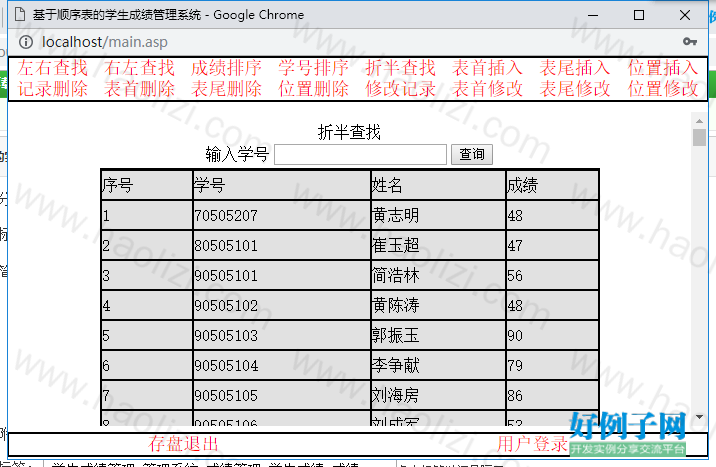716x467 pixels.
Task: Click the 输入学号 label
Action: 237,155
